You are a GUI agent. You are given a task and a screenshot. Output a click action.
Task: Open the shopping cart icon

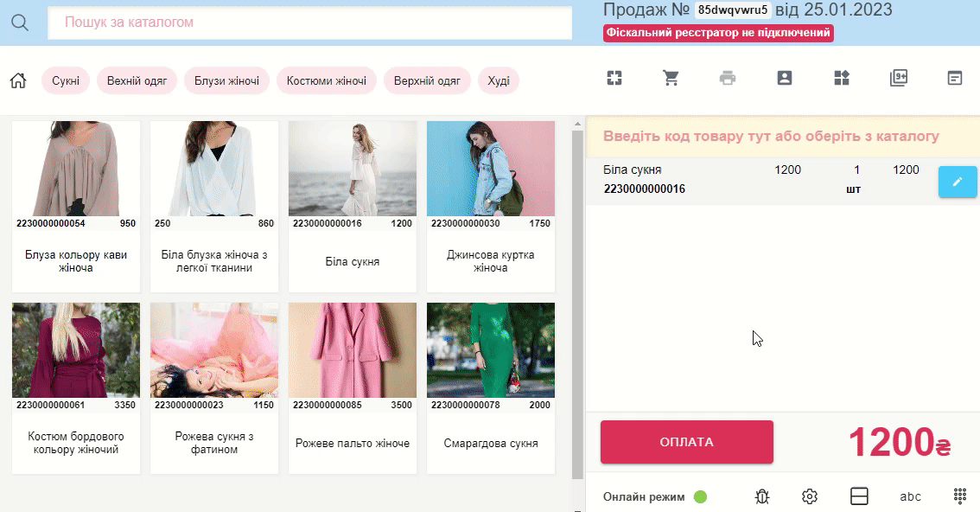pos(671,78)
